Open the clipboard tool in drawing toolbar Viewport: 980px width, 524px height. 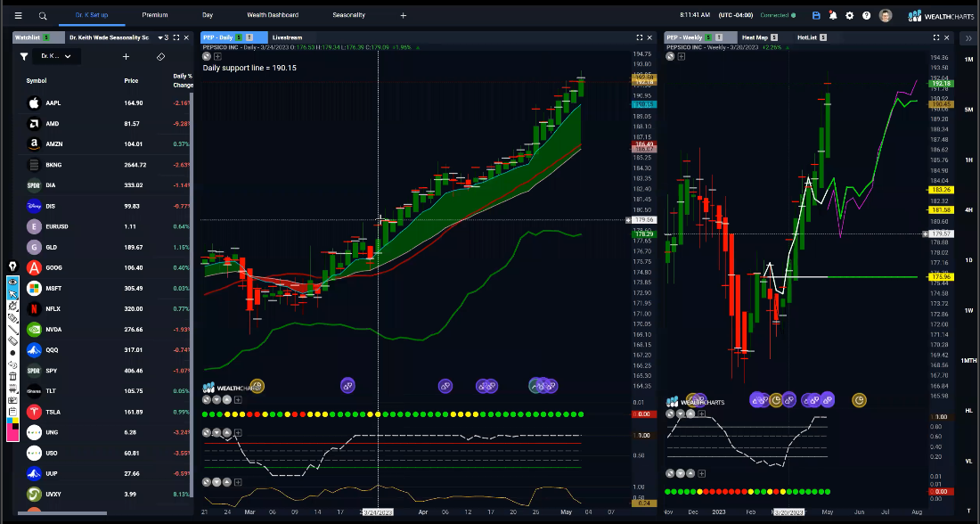[12, 412]
